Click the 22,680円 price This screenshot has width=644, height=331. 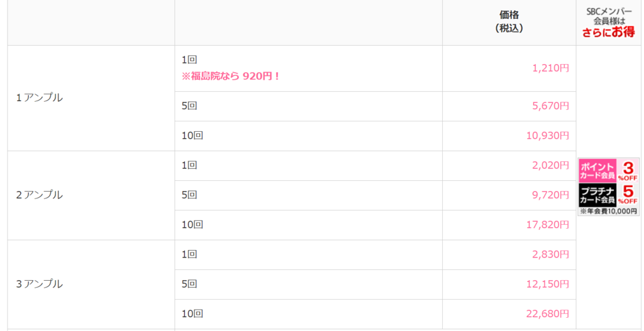pos(548,314)
